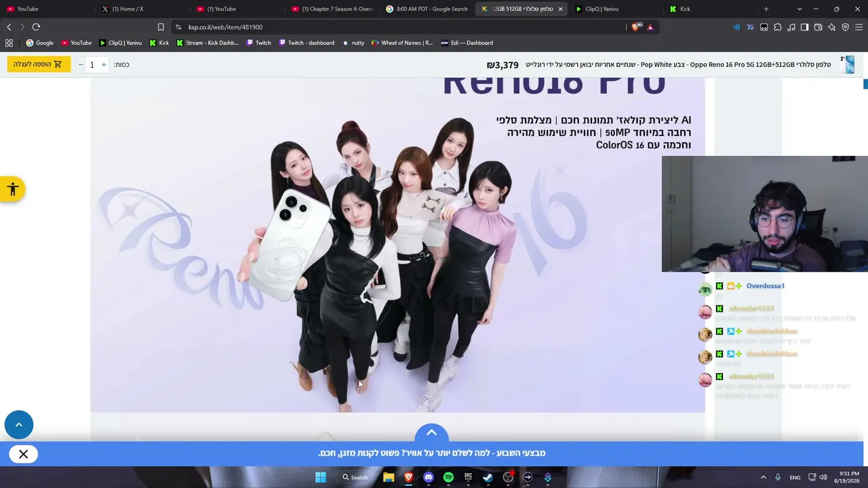Image resolution: width=868 pixels, height=488 pixels.
Task: Switch to the second '(1) YouTube' tab
Action: click(238, 9)
